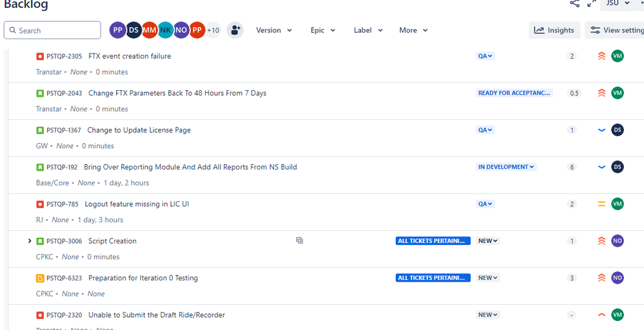
Task: Click the story icon of PSTQP-192
Action: tap(40, 167)
